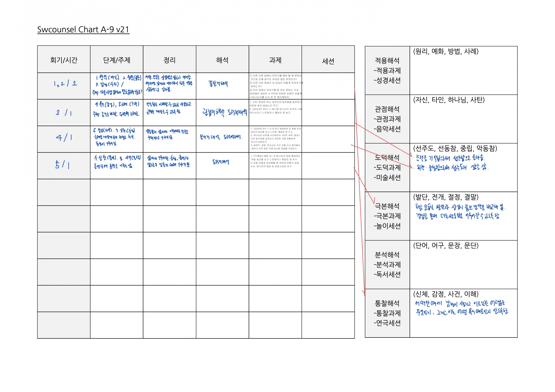Click the underlined Swcounsel Chart A-9 v21 title

(x=83, y=29)
